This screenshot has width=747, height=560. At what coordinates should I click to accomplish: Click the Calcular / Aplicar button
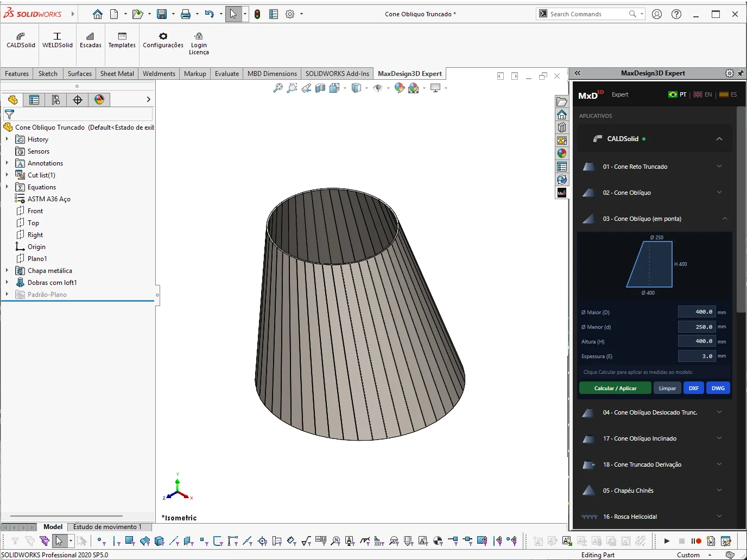[x=615, y=388]
